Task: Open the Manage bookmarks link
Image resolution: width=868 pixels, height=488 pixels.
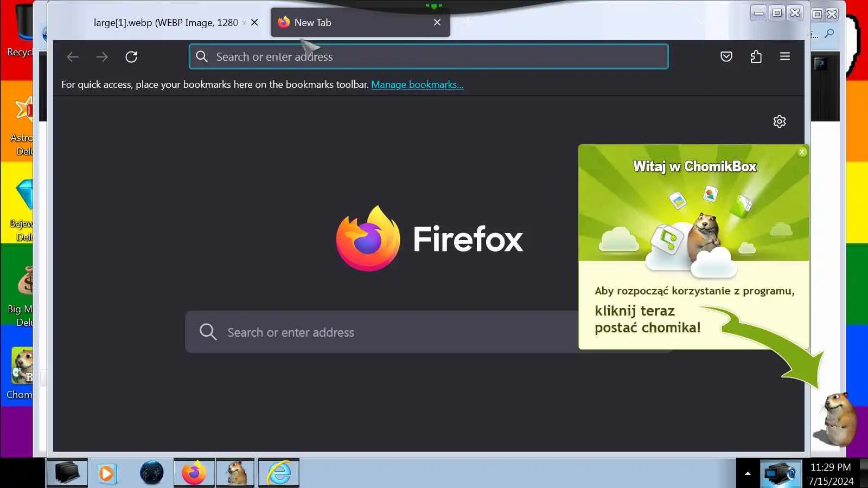Action: coord(417,85)
